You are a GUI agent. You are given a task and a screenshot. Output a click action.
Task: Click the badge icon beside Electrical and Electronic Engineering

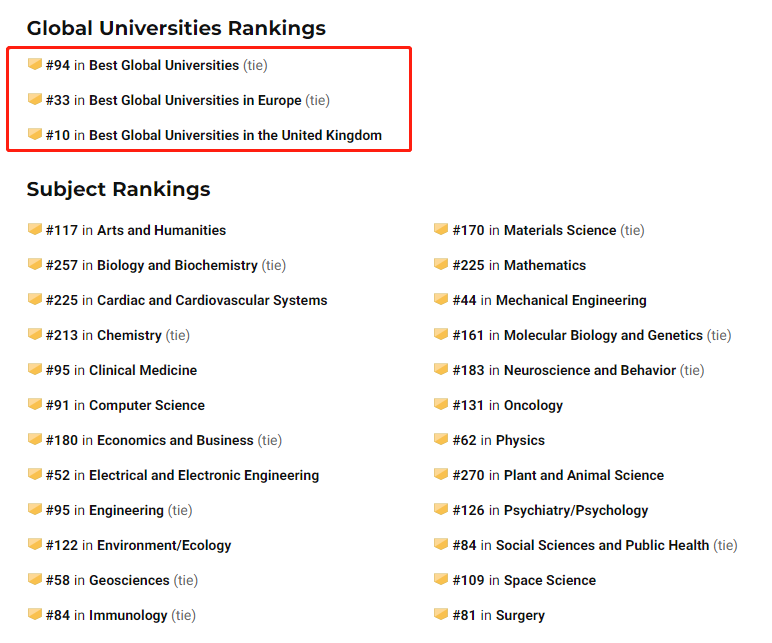click(34, 474)
